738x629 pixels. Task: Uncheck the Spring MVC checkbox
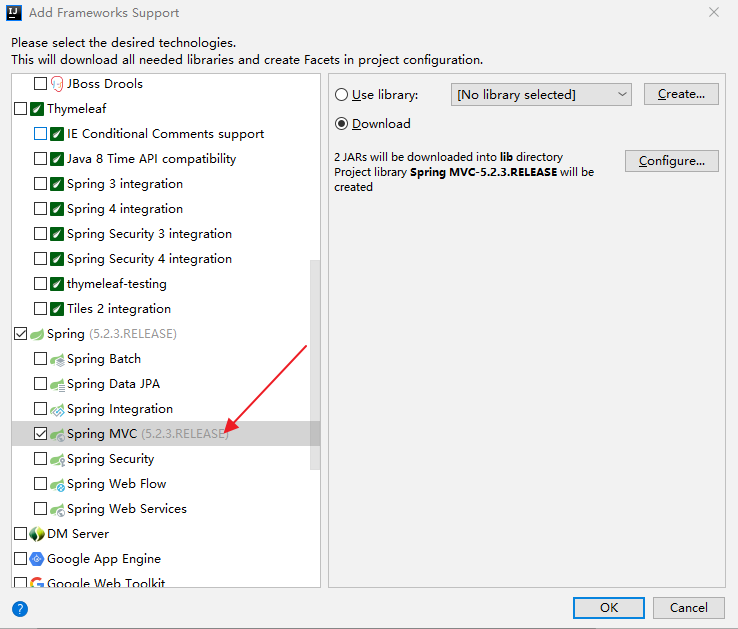(40, 434)
